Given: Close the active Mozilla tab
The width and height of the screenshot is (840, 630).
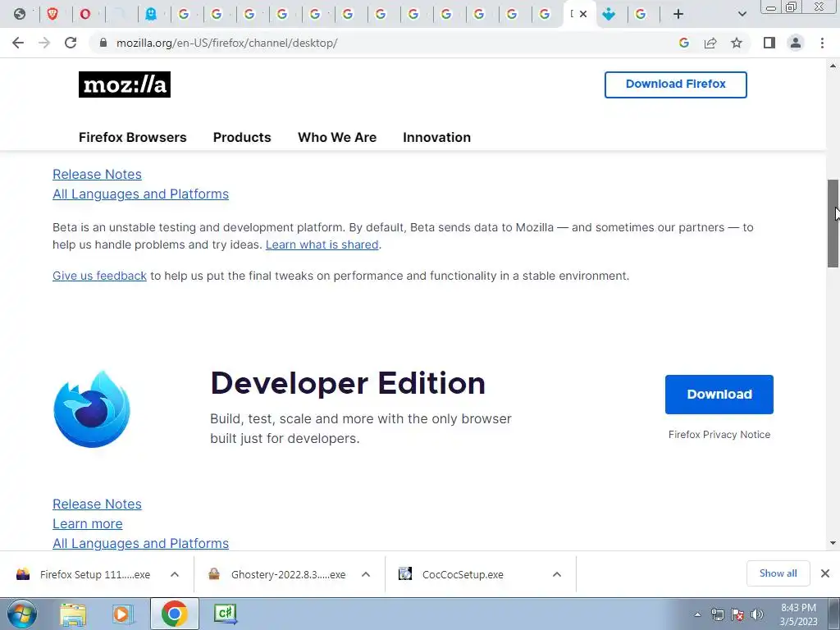Looking at the screenshot, I should coord(583,14).
